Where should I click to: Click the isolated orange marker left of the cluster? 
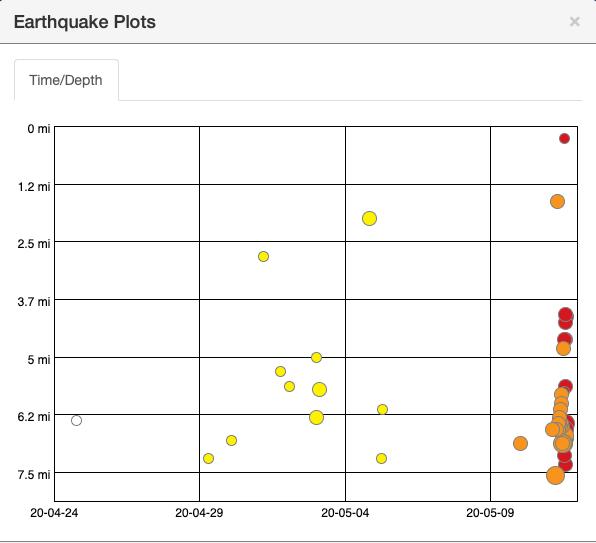click(x=520, y=443)
